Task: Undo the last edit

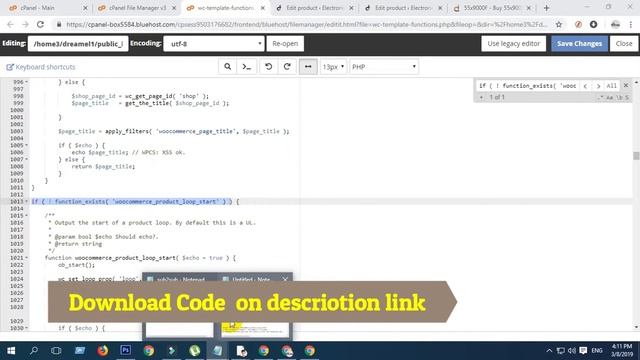Action: click(268, 67)
